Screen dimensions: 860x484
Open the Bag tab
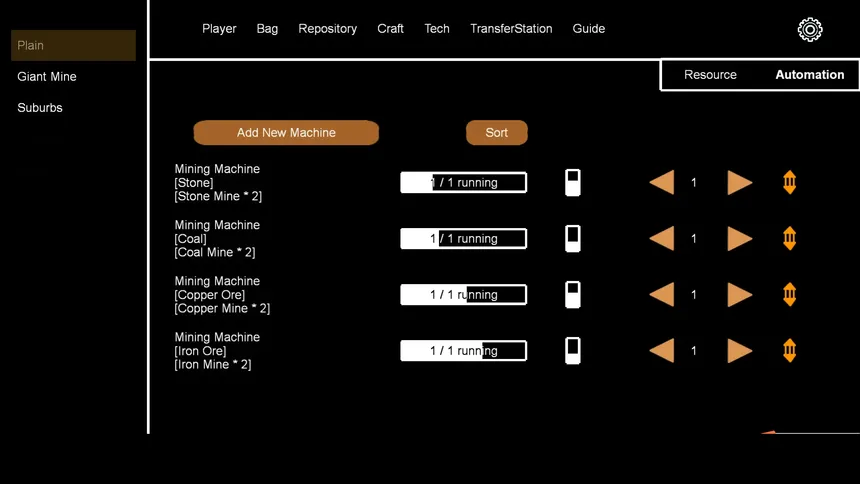(267, 29)
